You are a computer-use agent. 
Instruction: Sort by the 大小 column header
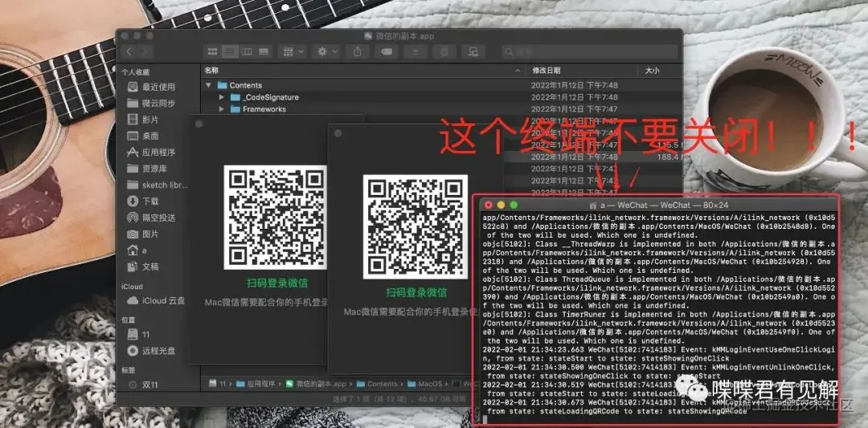660,71
